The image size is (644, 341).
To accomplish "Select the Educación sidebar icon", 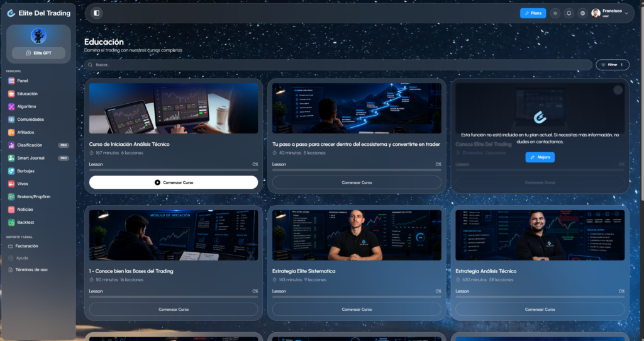I will tap(11, 94).
